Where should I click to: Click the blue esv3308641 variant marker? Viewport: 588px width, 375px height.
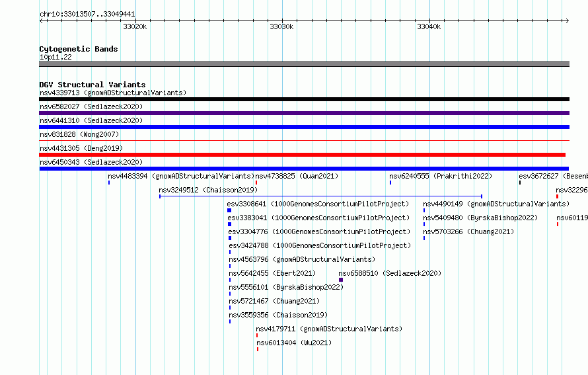pos(229,210)
